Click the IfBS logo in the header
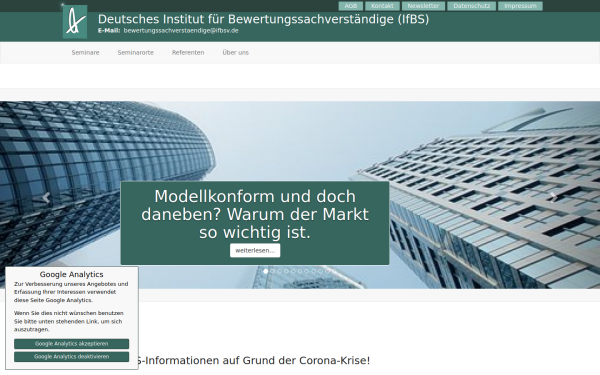The image size is (600, 375). click(75, 22)
